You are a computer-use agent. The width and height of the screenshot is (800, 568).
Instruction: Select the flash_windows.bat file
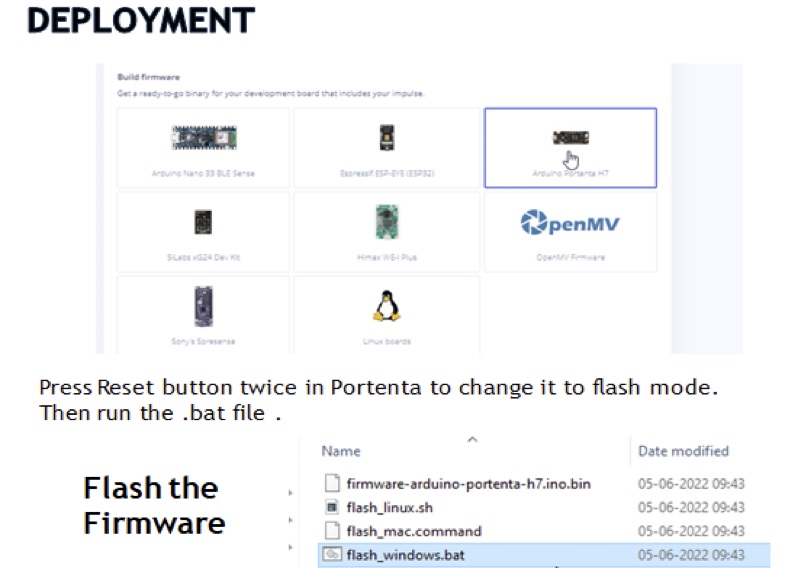[x=544, y=555]
